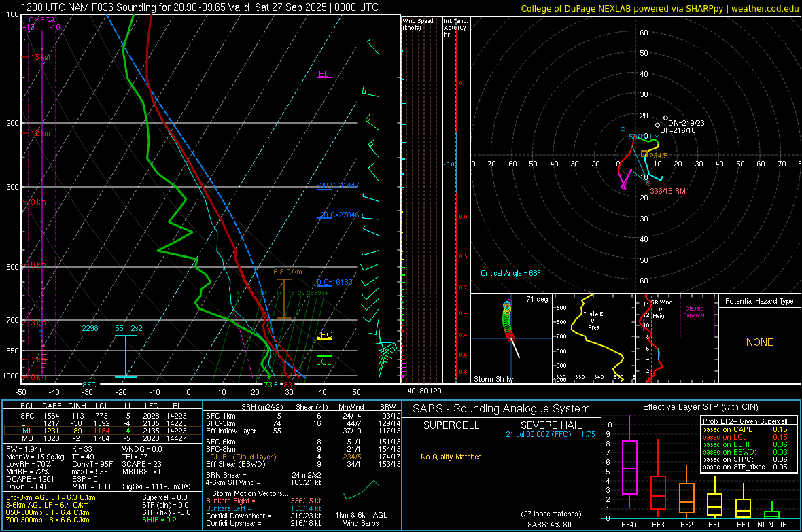Image resolution: width=802 pixels, height=532 pixels.
Task: Click the '(27 loose matches)' text
Action: point(551,514)
